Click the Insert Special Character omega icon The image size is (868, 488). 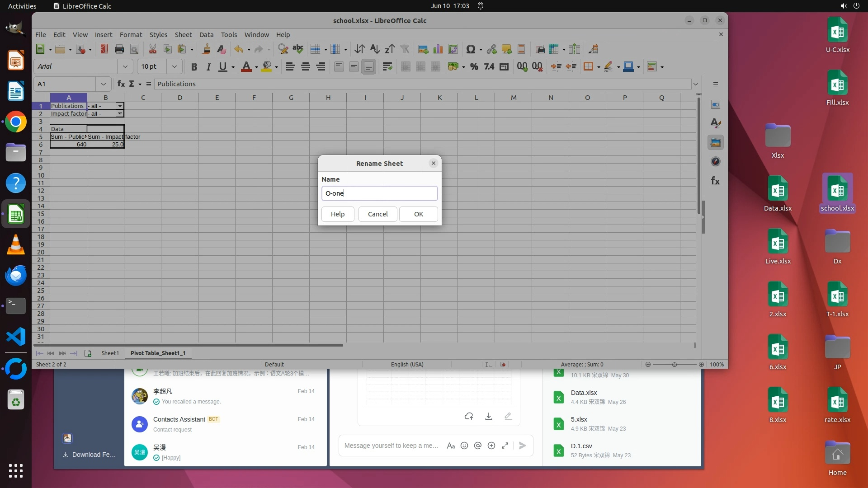coord(470,49)
